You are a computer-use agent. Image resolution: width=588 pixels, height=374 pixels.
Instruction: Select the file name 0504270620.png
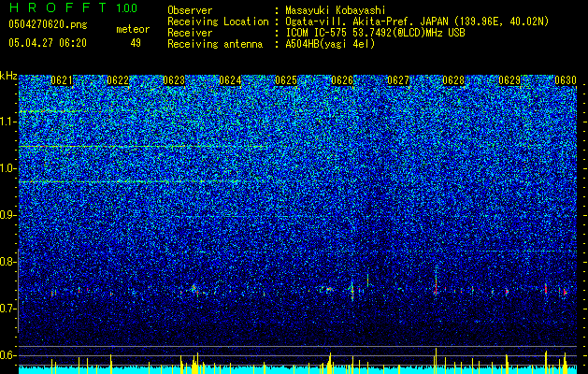tap(48, 24)
